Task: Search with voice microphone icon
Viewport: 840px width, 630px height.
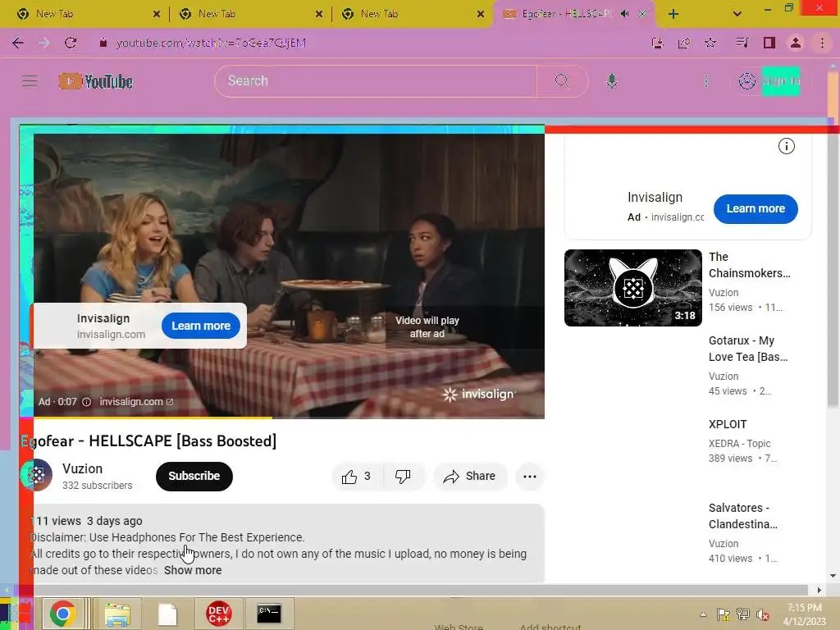Action: coord(612,81)
